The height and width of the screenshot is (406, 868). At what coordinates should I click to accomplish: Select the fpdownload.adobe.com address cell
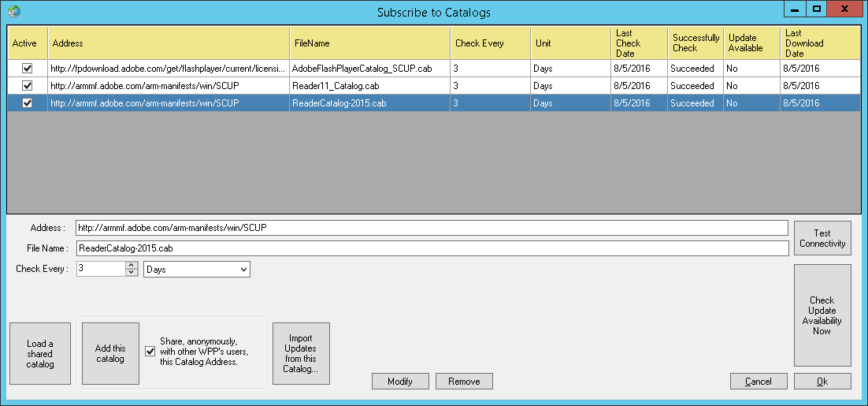(169, 69)
